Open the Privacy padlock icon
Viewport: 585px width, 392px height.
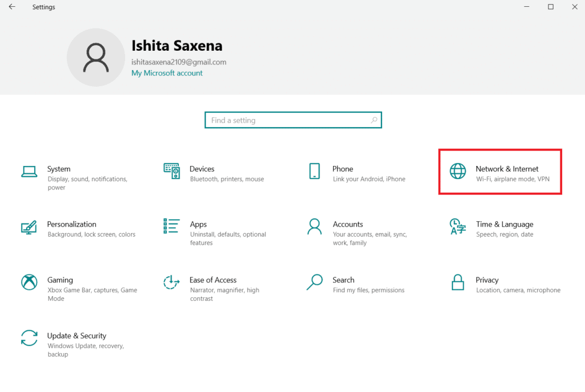click(x=458, y=282)
